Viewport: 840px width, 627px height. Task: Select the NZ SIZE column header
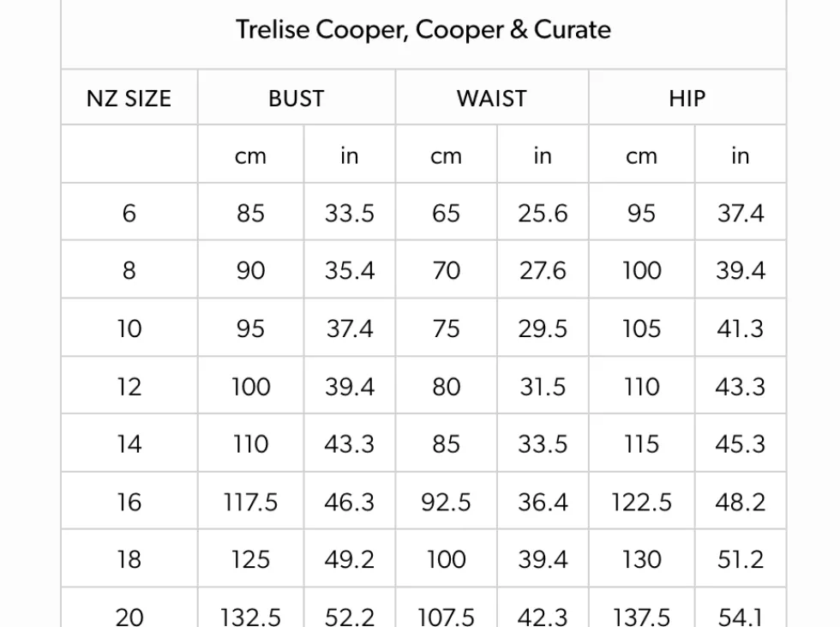pyautogui.click(x=129, y=98)
